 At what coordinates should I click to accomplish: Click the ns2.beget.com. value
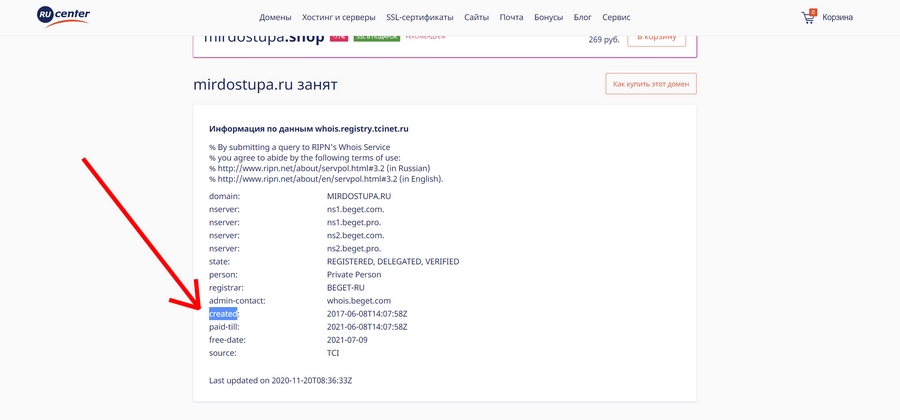pos(355,235)
